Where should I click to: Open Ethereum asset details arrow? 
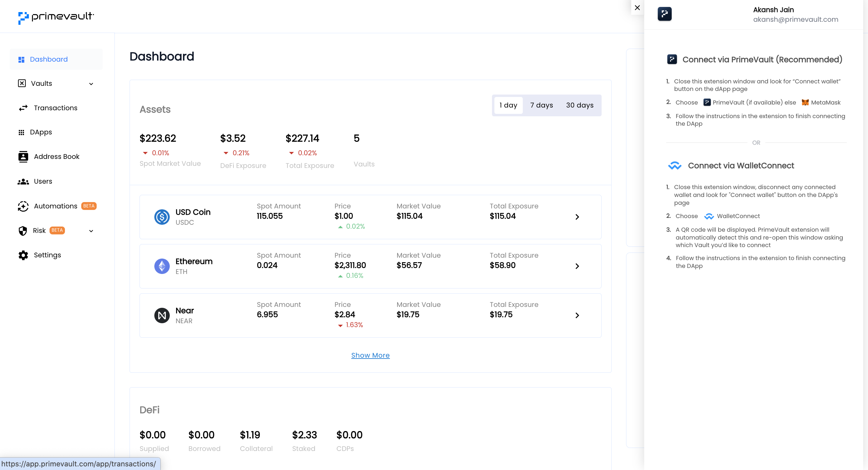click(577, 266)
